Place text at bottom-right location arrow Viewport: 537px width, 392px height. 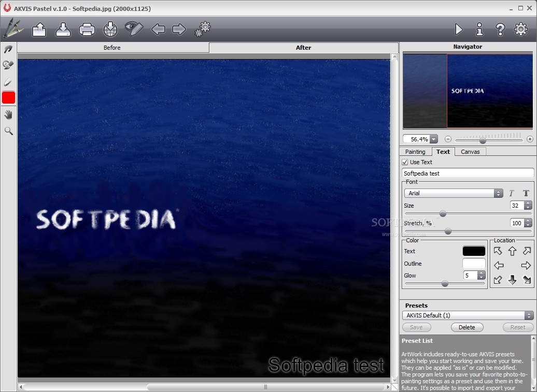[527, 280]
